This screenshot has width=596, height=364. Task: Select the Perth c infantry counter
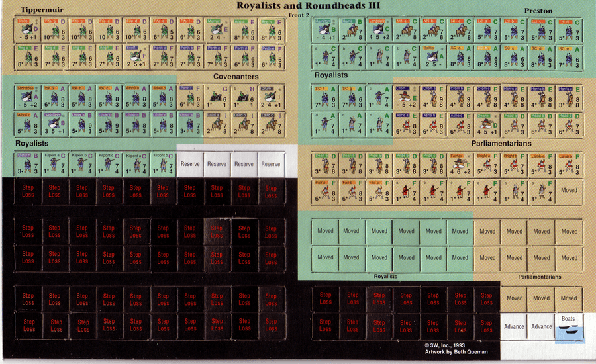click(x=217, y=56)
